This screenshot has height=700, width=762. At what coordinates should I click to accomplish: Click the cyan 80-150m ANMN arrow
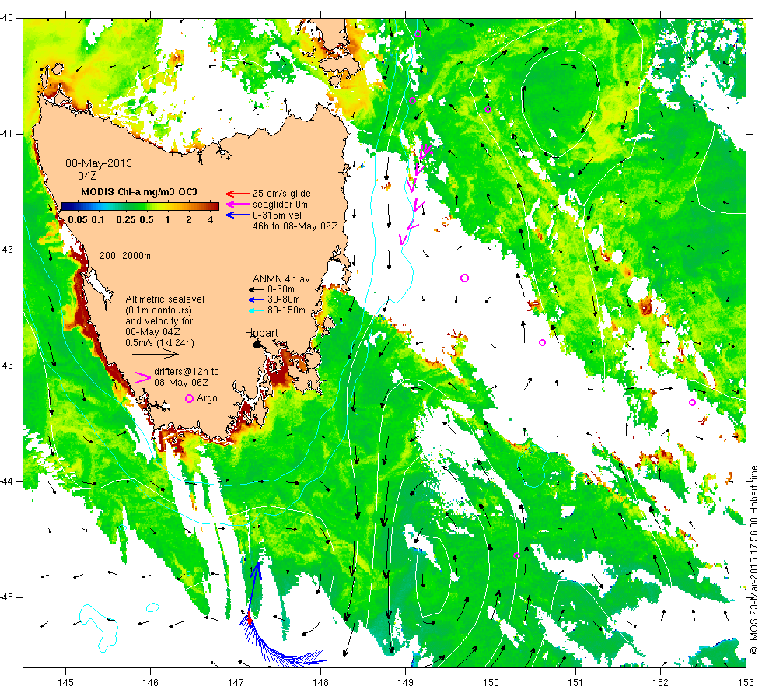[x=256, y=310]
